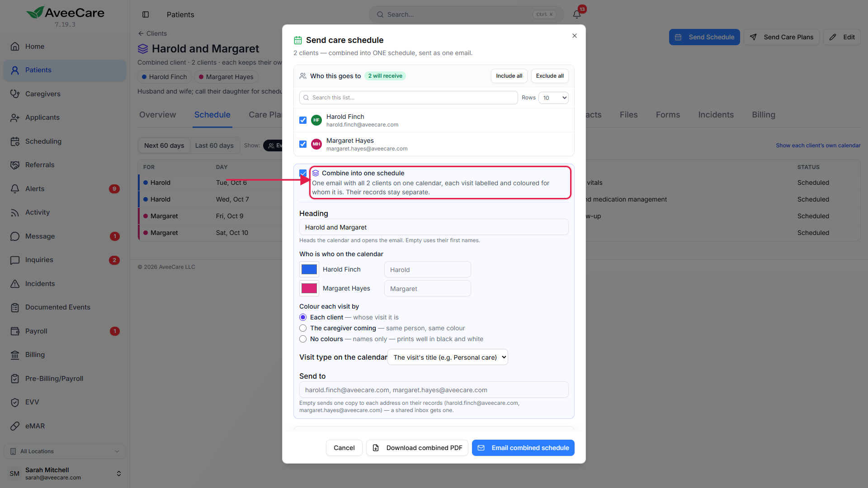The height and width of the screenshot is (488, 868).
Task: Open the Rows count dropdown
Action: tap(553, 98)
